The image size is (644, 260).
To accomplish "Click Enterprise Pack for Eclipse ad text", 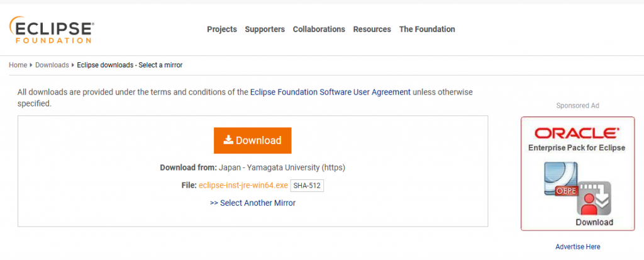I will point(577,148).
